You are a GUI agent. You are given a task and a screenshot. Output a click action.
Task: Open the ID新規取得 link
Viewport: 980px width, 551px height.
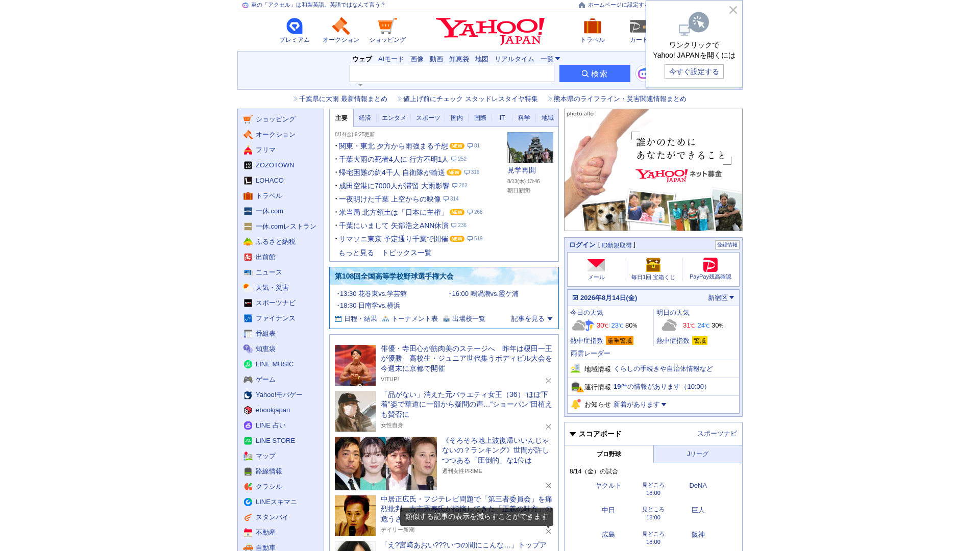617,245
